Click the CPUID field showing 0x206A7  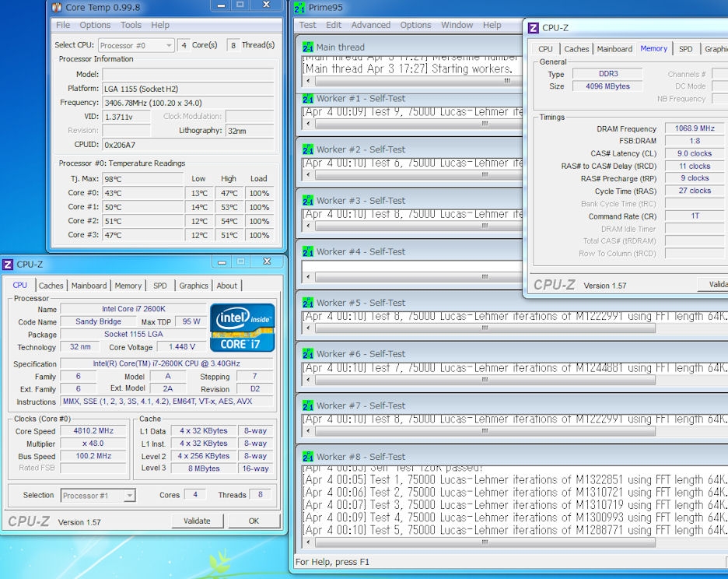click(188, 145)
